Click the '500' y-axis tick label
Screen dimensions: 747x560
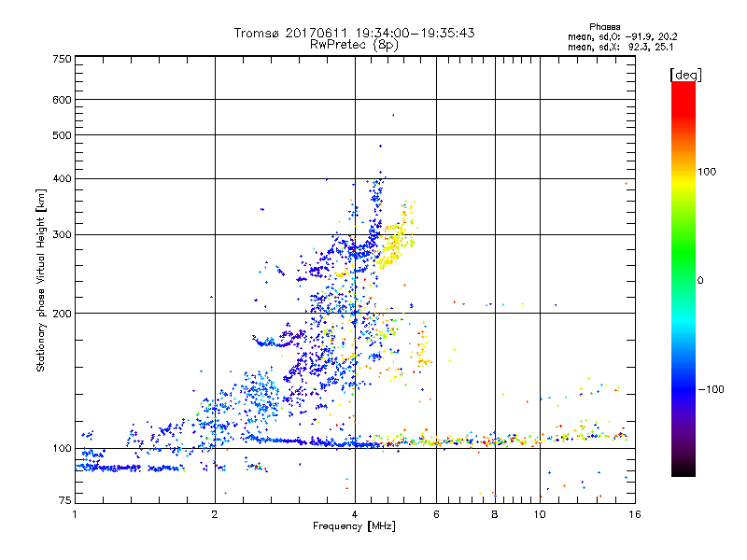62,135
